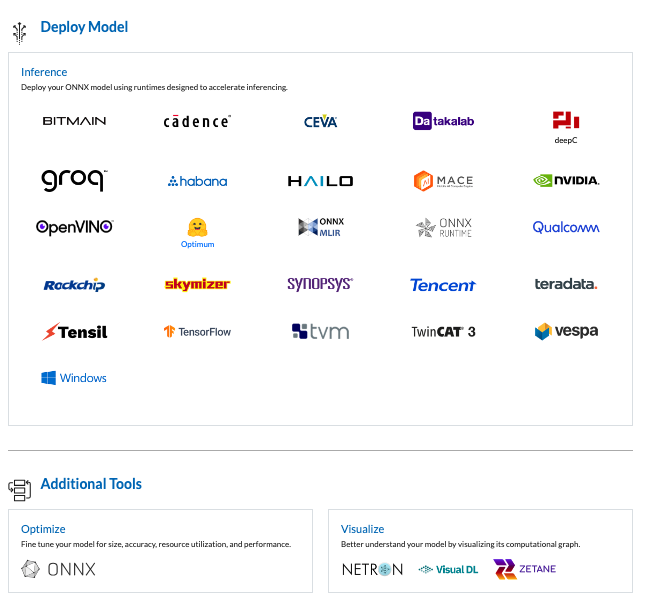Open the Groq logo
Screen dimensions: 647x605
(x=74, y=180)
